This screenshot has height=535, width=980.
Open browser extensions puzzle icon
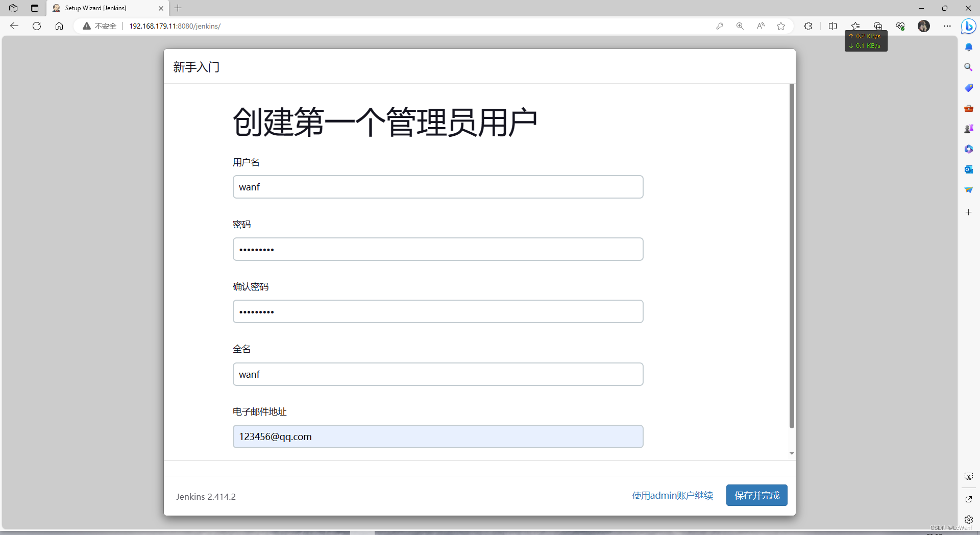[808, 26]
